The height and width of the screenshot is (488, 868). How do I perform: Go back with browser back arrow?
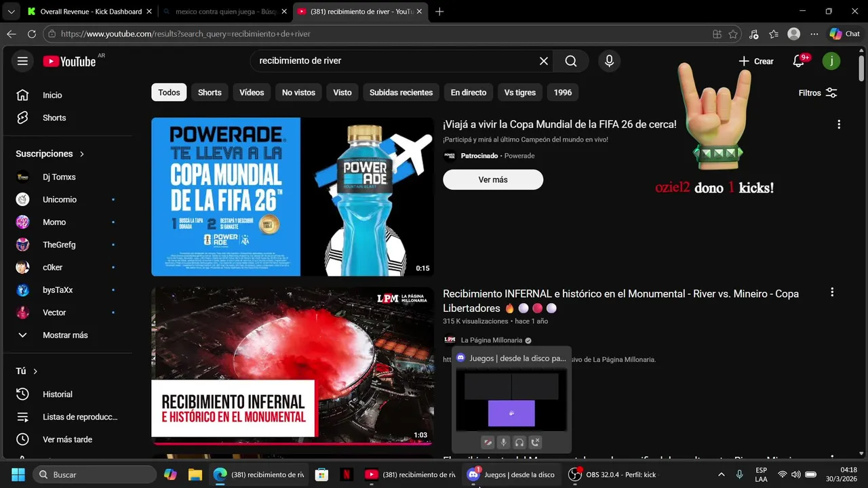click(12, 34)
